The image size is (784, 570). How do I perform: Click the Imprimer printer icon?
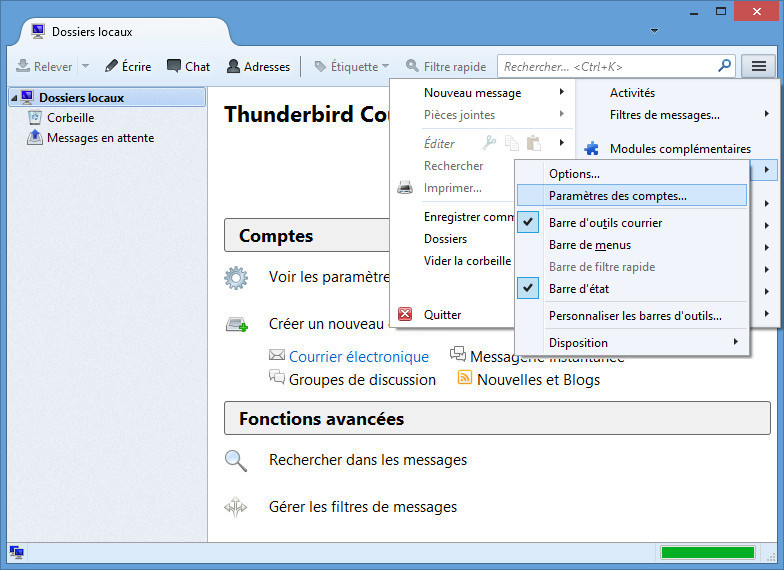tap(405, 188)
